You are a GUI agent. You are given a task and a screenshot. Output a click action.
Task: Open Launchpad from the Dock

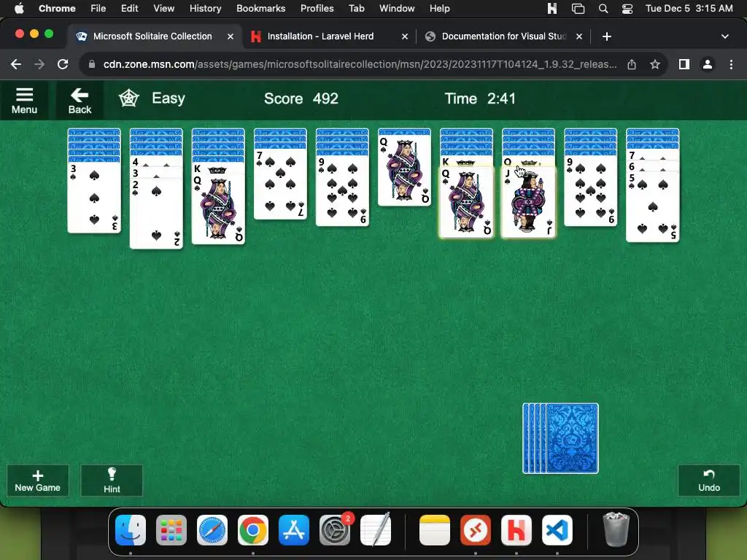(171, 530)
